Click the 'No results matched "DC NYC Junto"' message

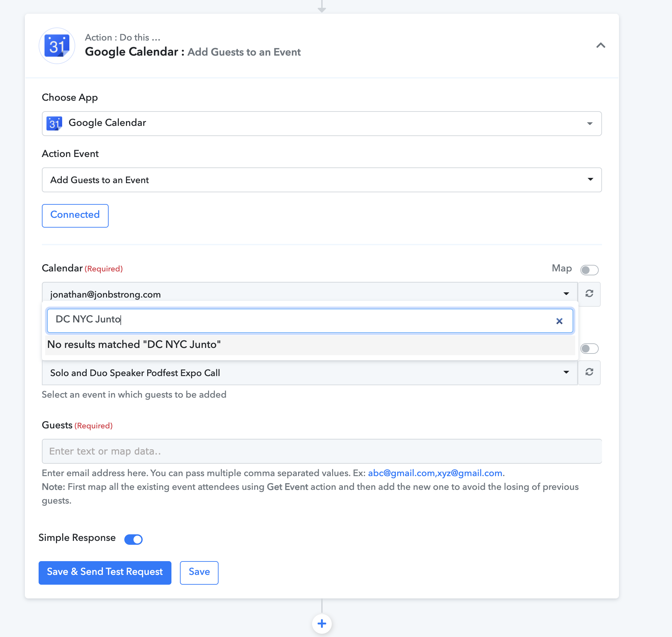point(134,344)
